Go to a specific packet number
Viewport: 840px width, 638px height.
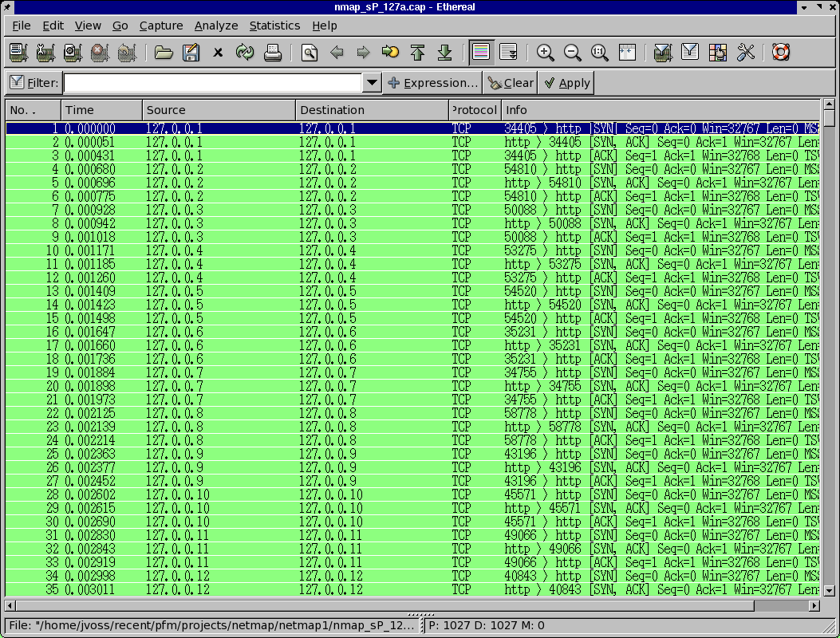pyautogui.click(x=391, y=52)
